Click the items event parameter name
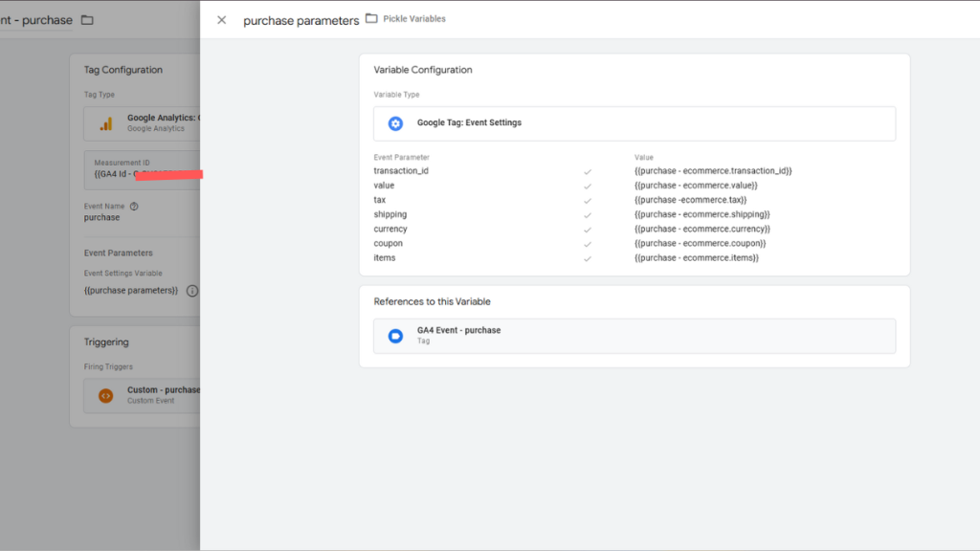The width and height of the screenshot is (980, 551). [385, 257]
